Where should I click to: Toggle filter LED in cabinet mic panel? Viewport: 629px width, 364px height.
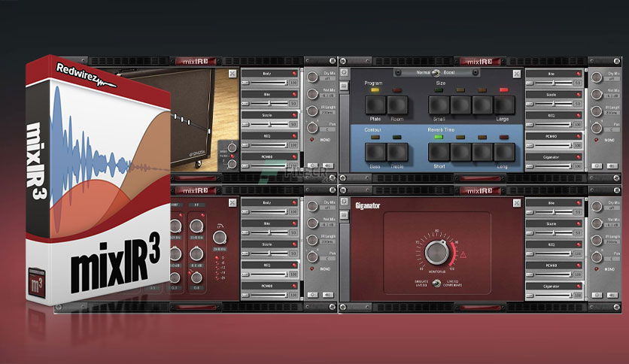point(232,156)
